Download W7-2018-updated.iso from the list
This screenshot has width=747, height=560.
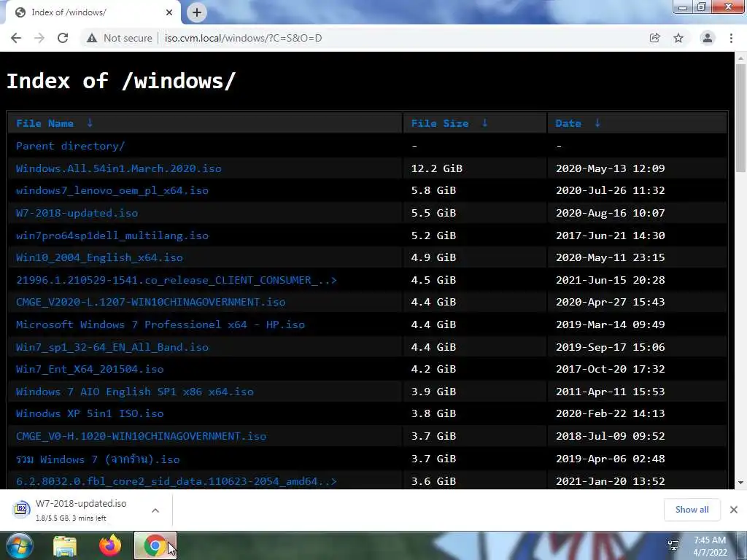pos(77,213)
